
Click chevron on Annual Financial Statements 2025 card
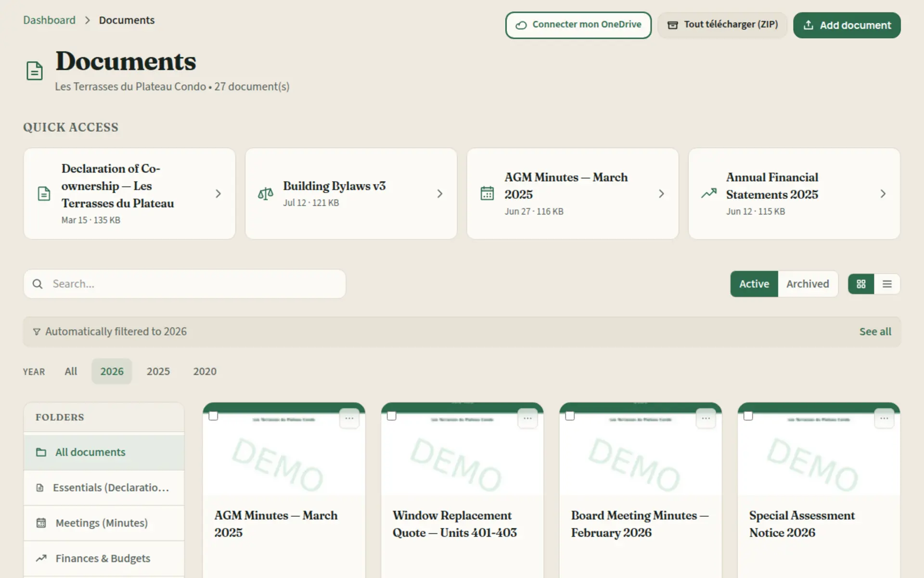click(x=883, y=194)
